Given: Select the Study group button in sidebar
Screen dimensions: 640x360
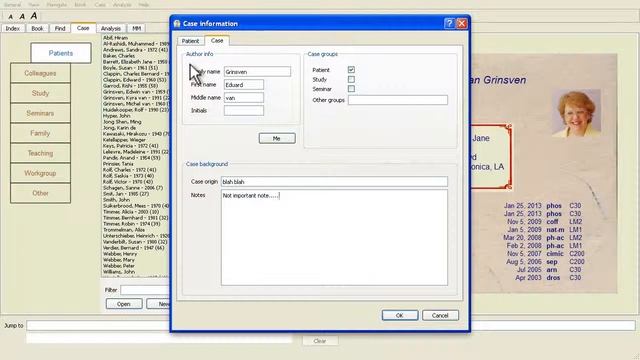Looking at the screenshot, I should [40, 93].
